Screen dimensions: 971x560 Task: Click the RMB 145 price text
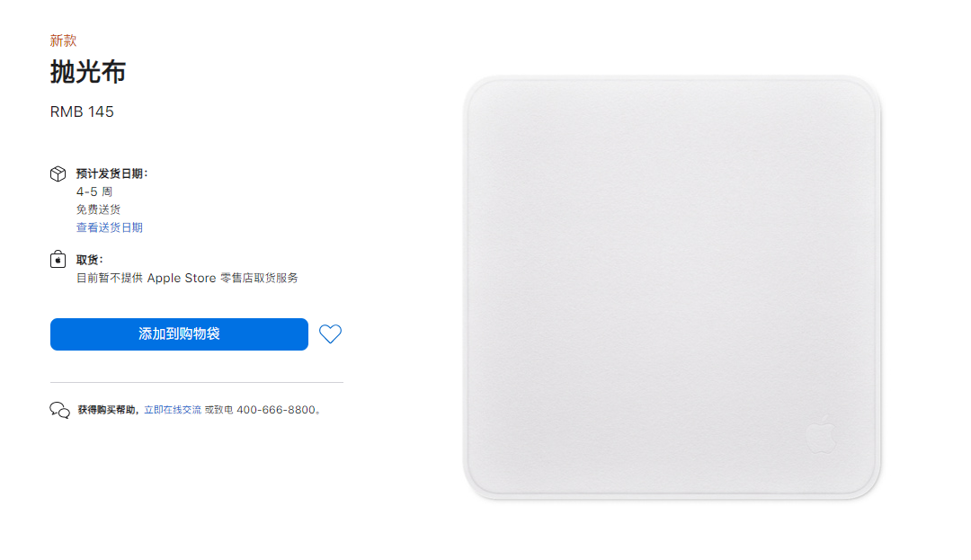[x=82, y=112]
